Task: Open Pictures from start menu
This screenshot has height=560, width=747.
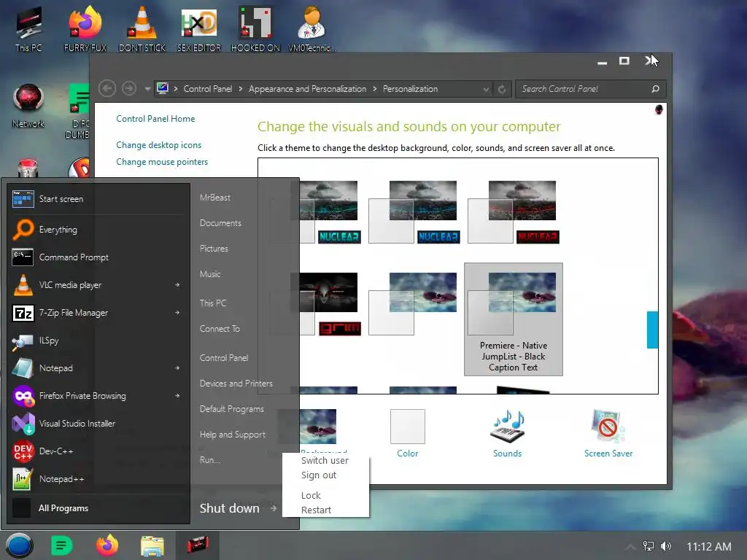Action: [214, 249]
